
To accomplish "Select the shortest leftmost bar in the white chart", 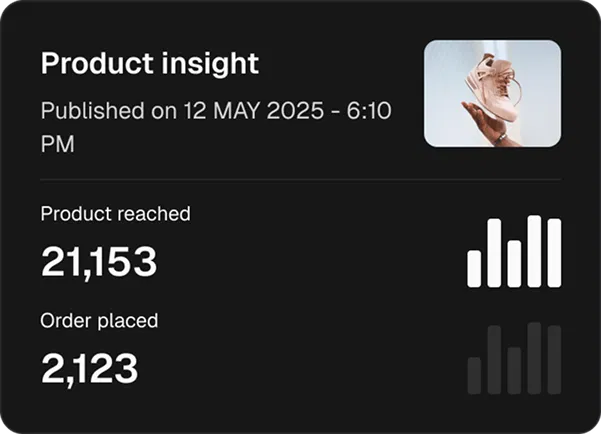I will click(x=475, y=268).
